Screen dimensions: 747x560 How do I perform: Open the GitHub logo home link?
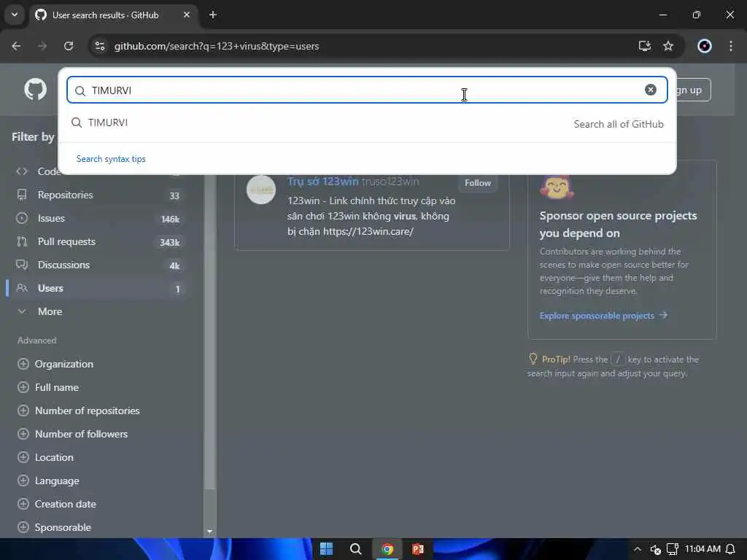[x=35, y=89]
